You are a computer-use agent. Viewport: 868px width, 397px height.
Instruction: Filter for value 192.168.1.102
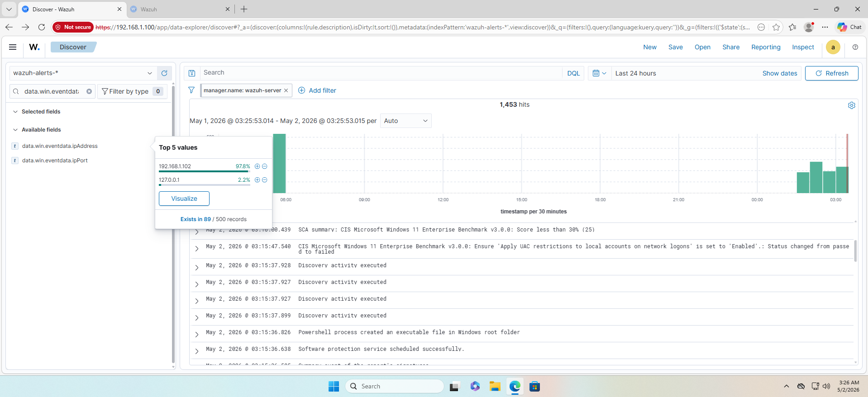257,166
